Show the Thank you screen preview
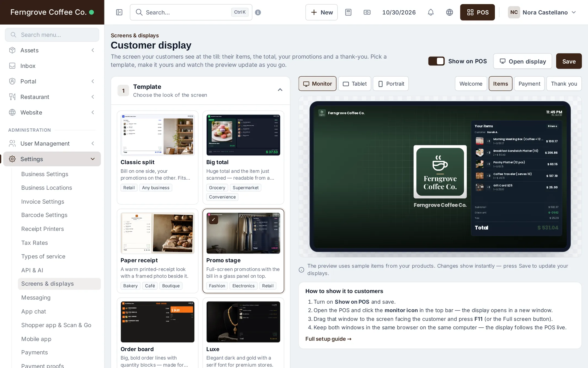This screenshot has width=588, height=368. coord(564,84)
